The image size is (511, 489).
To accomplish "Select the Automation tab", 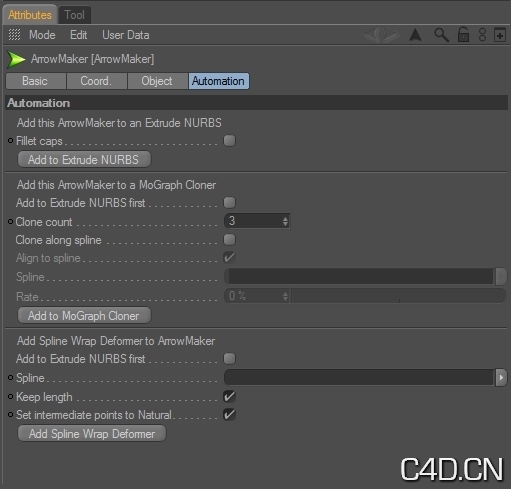I will tap(219, 81).
